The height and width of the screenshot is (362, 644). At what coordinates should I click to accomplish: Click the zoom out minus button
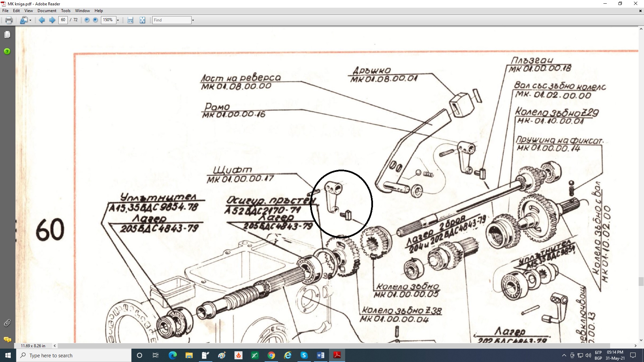tap(87, 20)
